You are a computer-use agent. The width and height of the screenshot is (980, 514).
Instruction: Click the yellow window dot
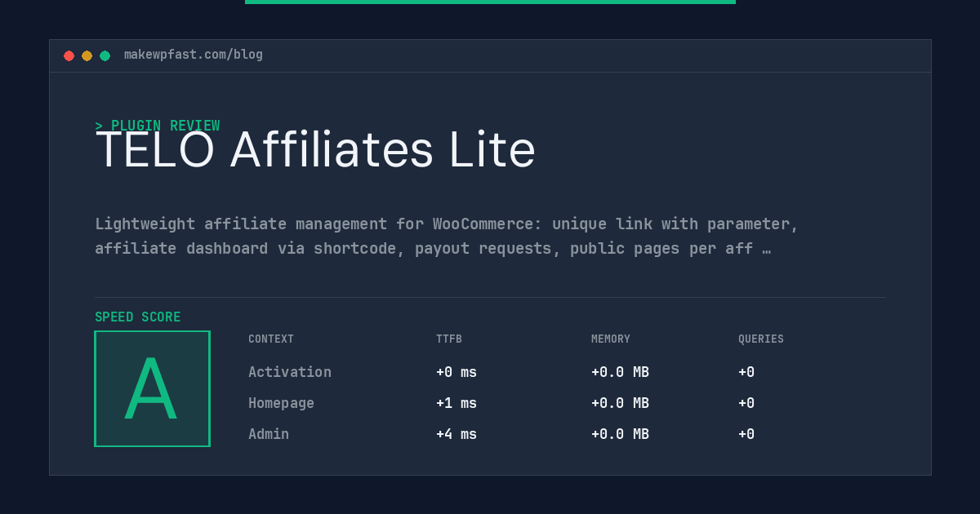[87, 55]
